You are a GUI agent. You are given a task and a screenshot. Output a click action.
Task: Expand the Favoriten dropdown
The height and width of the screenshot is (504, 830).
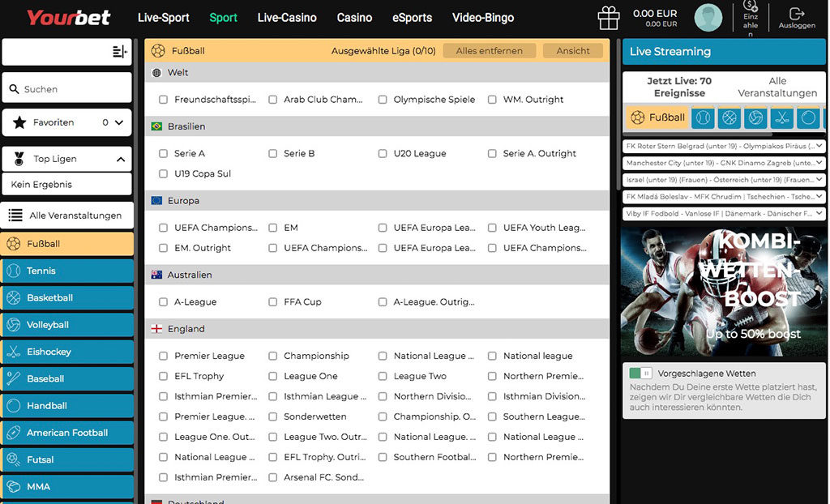click(119, 122)
